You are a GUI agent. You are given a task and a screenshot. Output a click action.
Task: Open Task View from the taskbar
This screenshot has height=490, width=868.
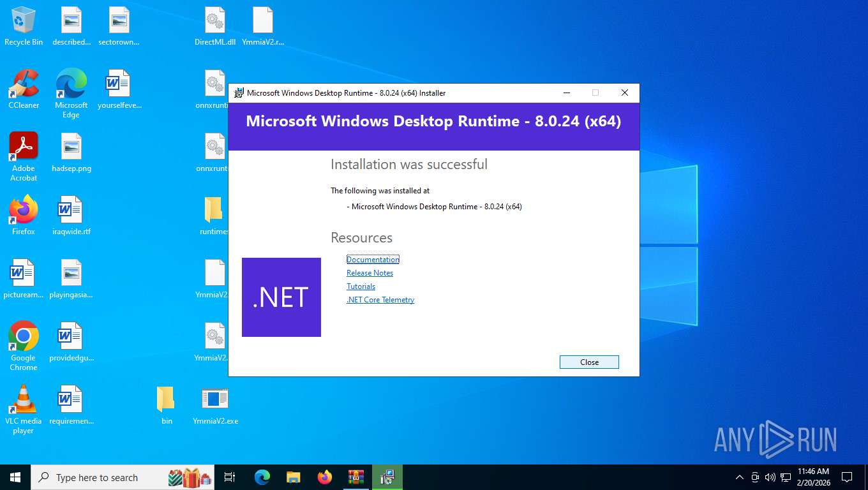click(230, 477)
